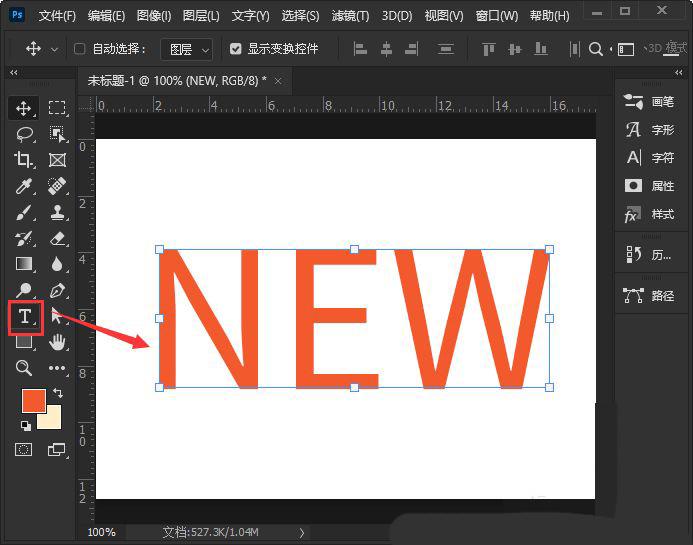Select the Lasso tool
The width and height of the screenshot is (693, 545).
pyautogui.click(x=24, y=134)
